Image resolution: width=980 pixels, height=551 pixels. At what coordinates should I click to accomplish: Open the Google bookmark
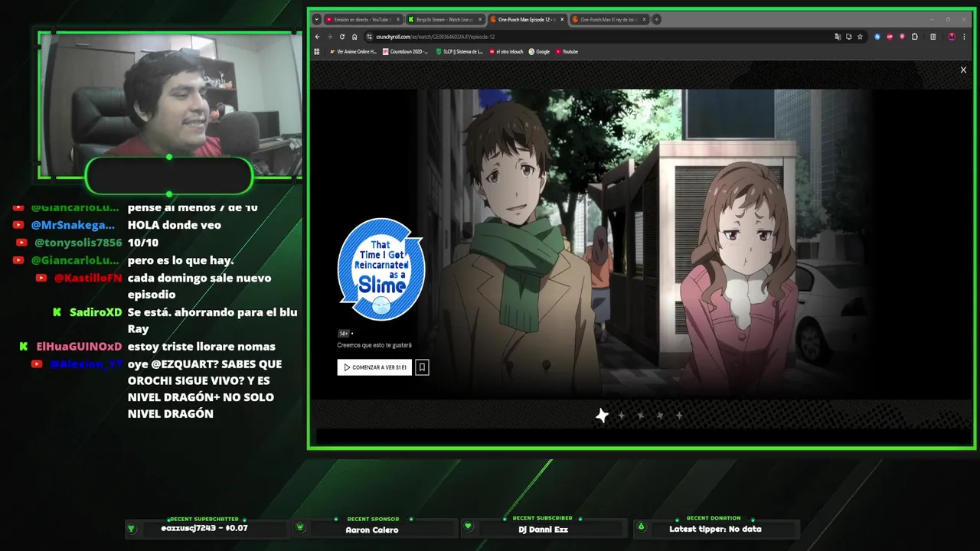(x=539, y=52)
